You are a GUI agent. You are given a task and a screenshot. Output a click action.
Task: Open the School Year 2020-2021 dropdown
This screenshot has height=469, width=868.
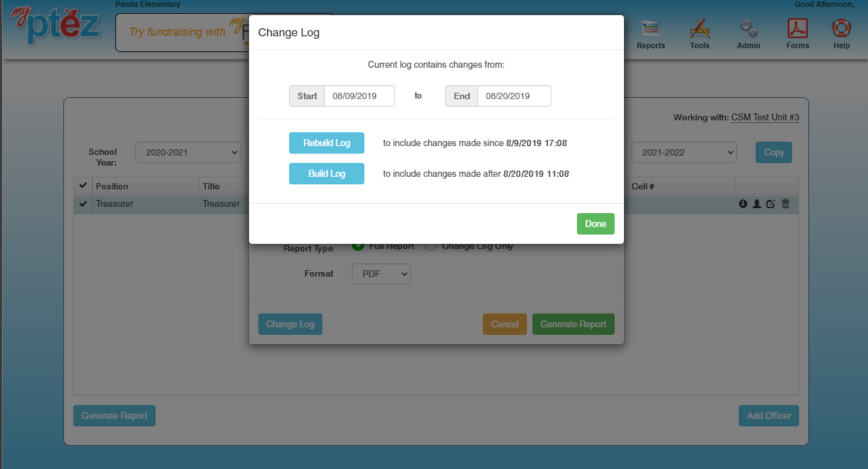coord(188,152)
